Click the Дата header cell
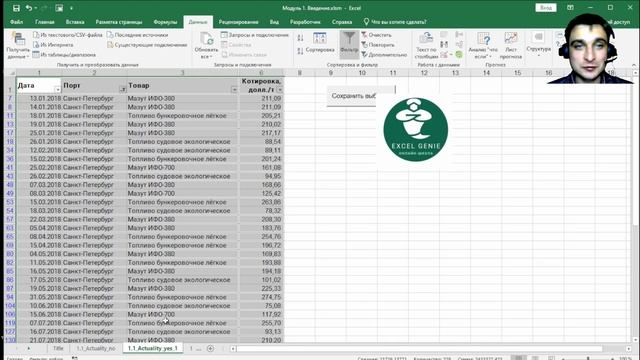The height and width of the screenshot is (360, 640). click(x=39, y=86)
